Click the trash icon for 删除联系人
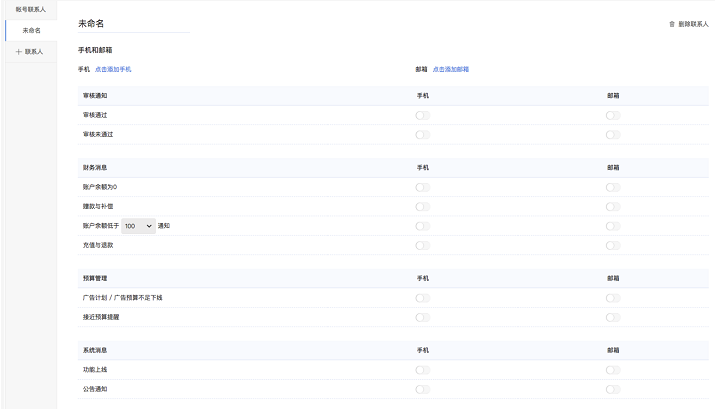 [x=671, y=23]
